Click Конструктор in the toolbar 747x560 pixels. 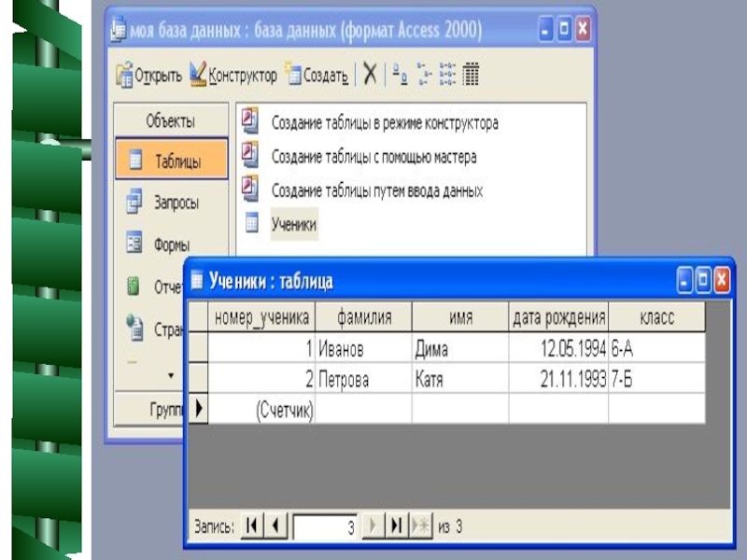tap(233, 76)
